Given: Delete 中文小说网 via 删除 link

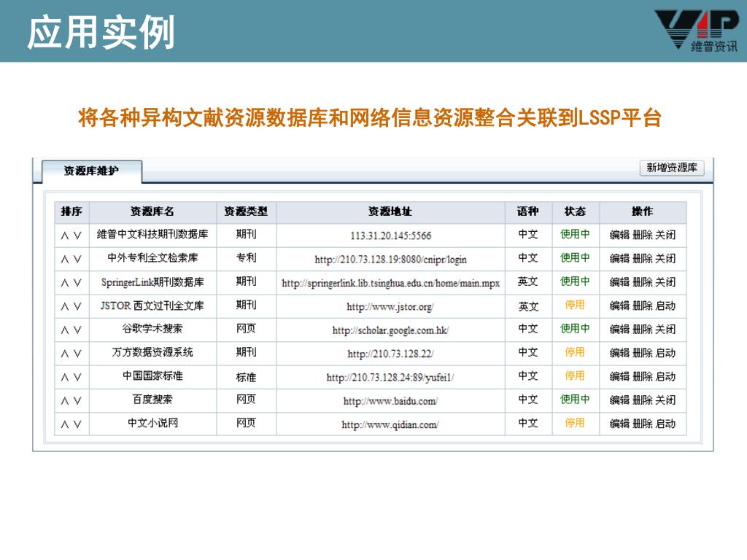Looking at the screenshot, I should [x=643, y=424].
